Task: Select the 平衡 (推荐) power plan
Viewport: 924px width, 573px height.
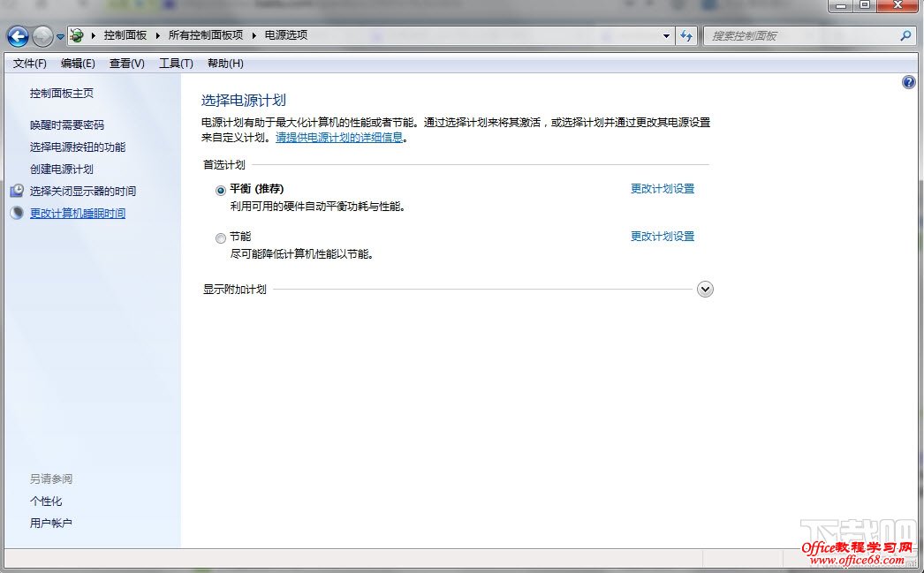Action: 219,190
